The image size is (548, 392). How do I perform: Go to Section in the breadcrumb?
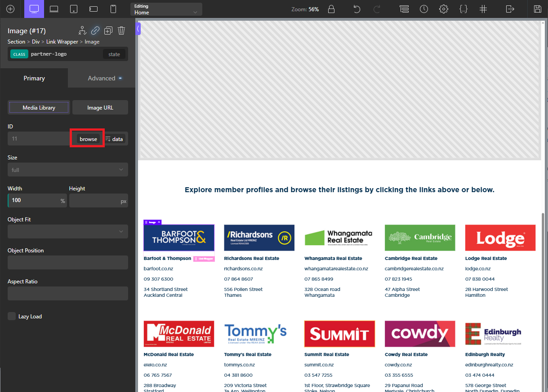17,42
